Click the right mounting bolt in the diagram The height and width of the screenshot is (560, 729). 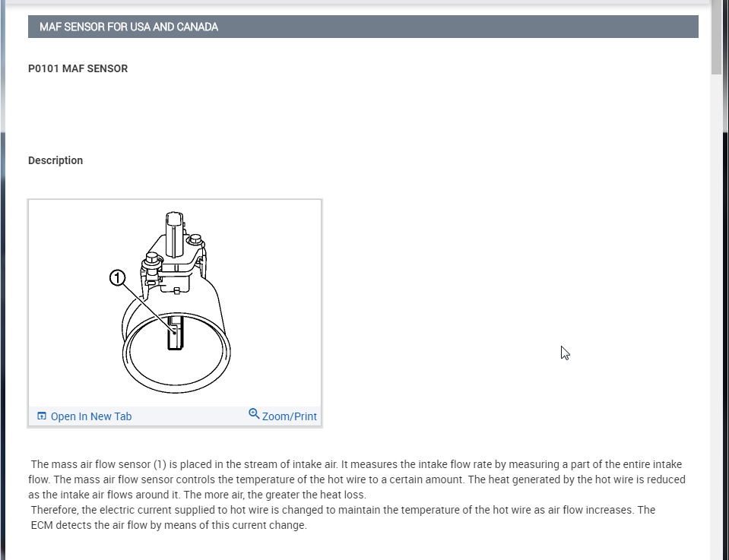tap(195, 240)
